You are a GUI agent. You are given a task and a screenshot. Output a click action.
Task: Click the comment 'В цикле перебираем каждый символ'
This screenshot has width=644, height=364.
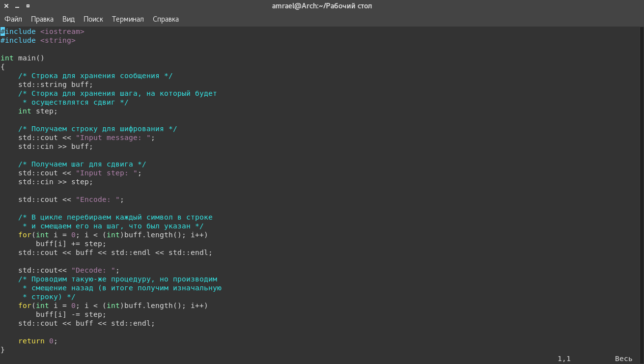pos(115,217)
